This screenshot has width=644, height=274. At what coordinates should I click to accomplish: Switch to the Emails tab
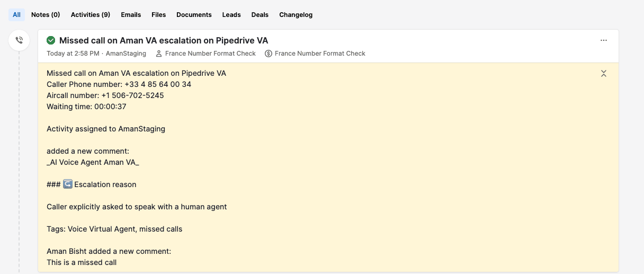pos(131,15)
